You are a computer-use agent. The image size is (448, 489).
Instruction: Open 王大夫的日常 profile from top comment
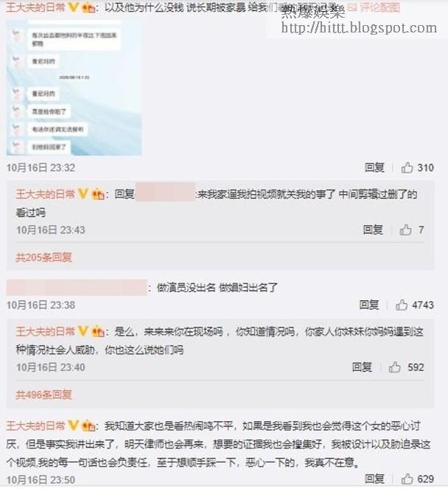(x=35, y=7)
